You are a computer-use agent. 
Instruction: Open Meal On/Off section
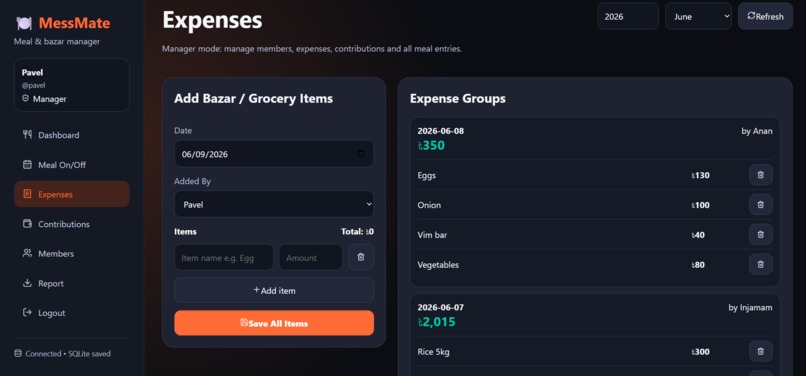coord(71,165)
